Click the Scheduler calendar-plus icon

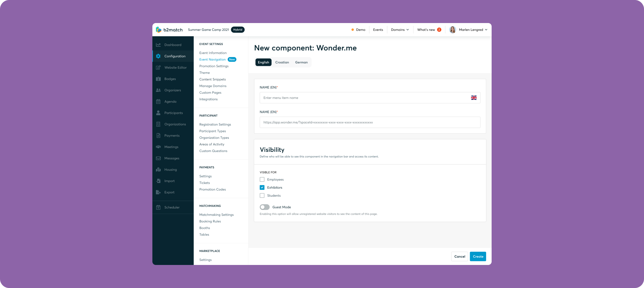click(158, 207)
